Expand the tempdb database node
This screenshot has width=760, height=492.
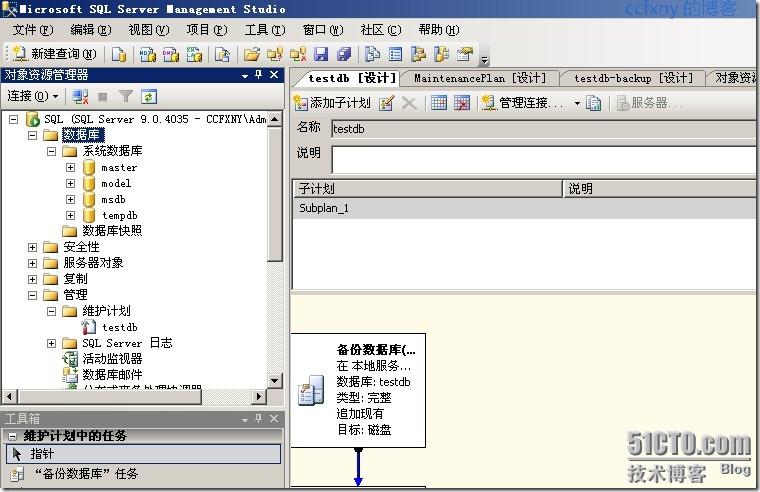pyautogui.click(x=70, y=215)
